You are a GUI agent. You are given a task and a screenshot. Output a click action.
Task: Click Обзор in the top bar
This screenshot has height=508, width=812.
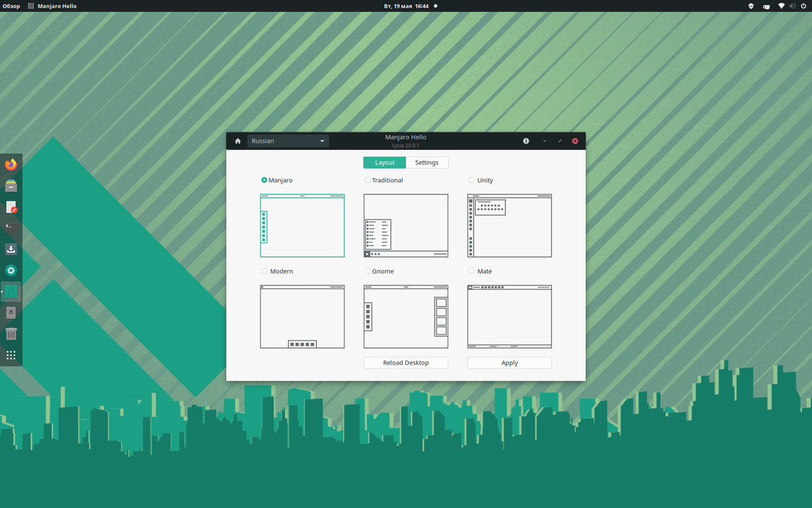11,5
